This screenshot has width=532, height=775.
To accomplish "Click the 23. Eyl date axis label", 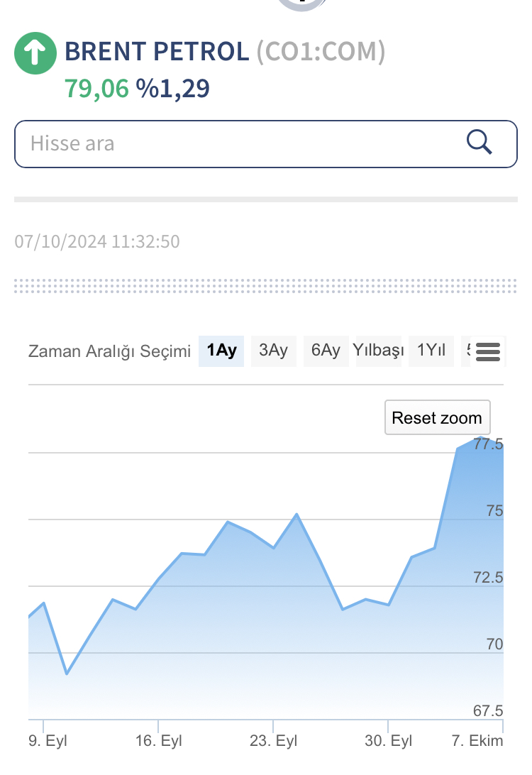I will click(x=275, y=741).
